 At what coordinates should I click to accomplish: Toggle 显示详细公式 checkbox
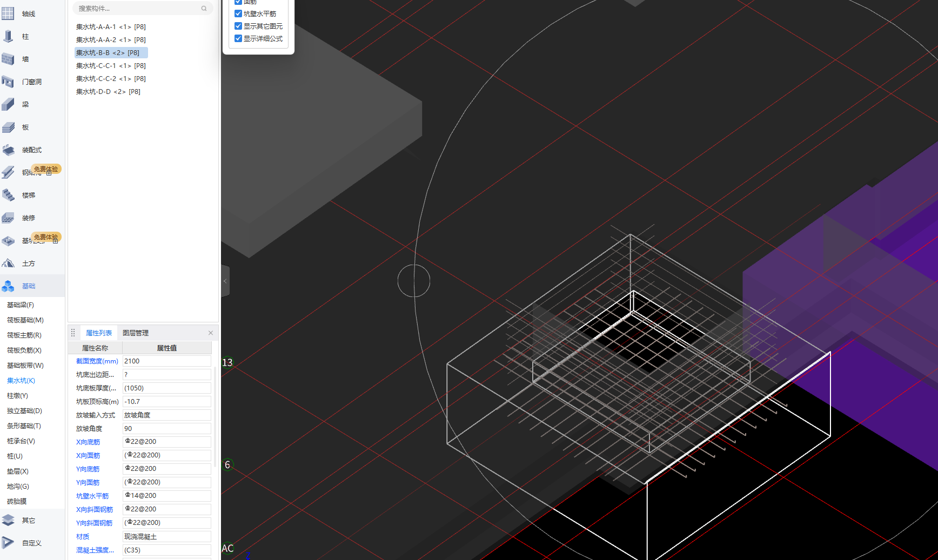pyautogui.click(x=238, y=38)
